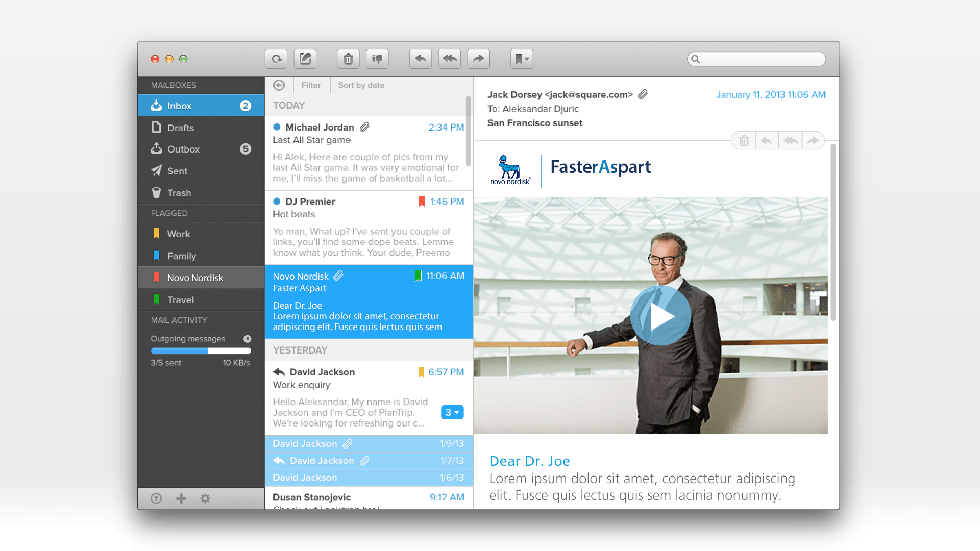The width and height of the screenshot is (980, 551).
Task: Click the message list scrollbar
Action: [468, 131]
